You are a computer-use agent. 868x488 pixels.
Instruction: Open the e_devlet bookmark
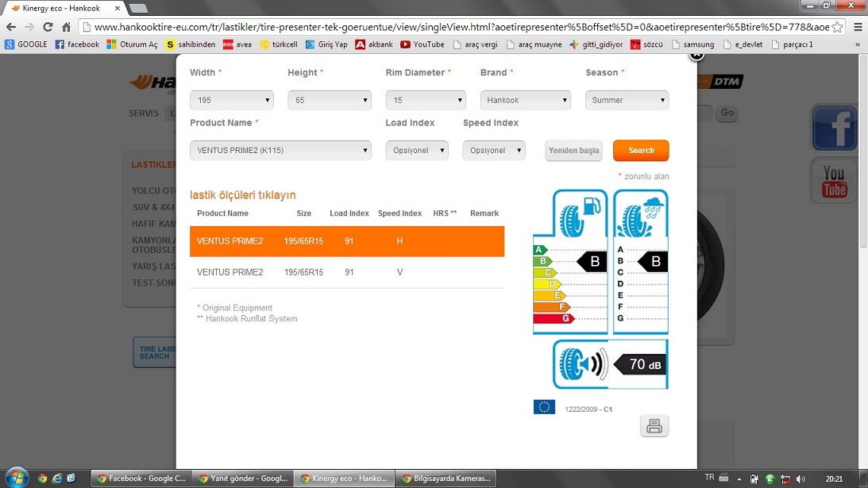point(743,44)
